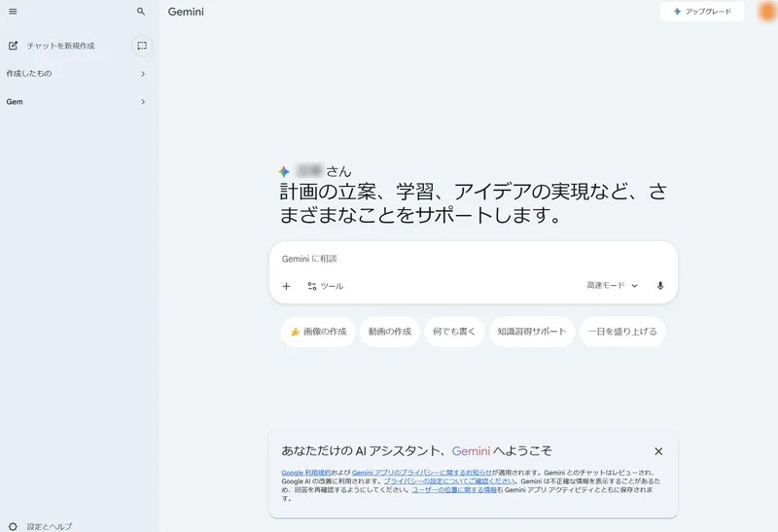
Task: Click the アップグレード upgrade button
Action: point(701,12)
